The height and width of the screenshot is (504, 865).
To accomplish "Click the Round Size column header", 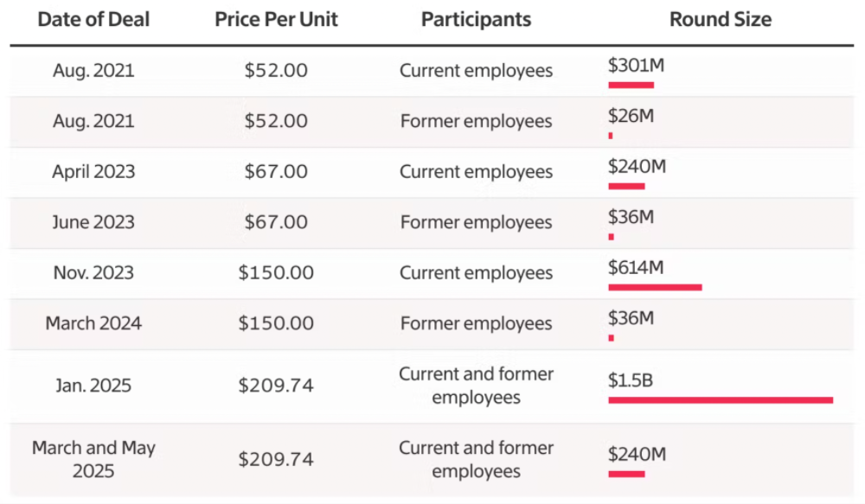I will pos(721,20).
